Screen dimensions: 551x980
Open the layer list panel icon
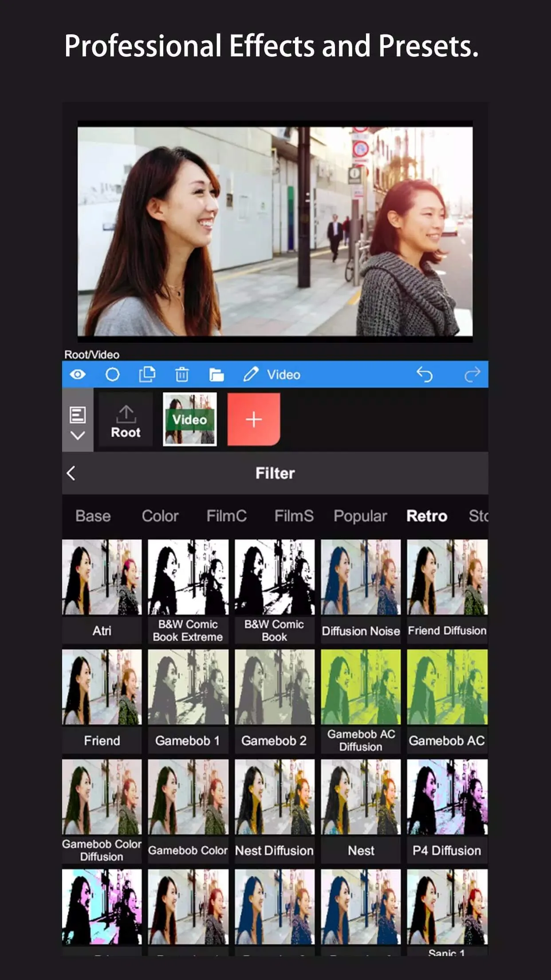(78, 415)
